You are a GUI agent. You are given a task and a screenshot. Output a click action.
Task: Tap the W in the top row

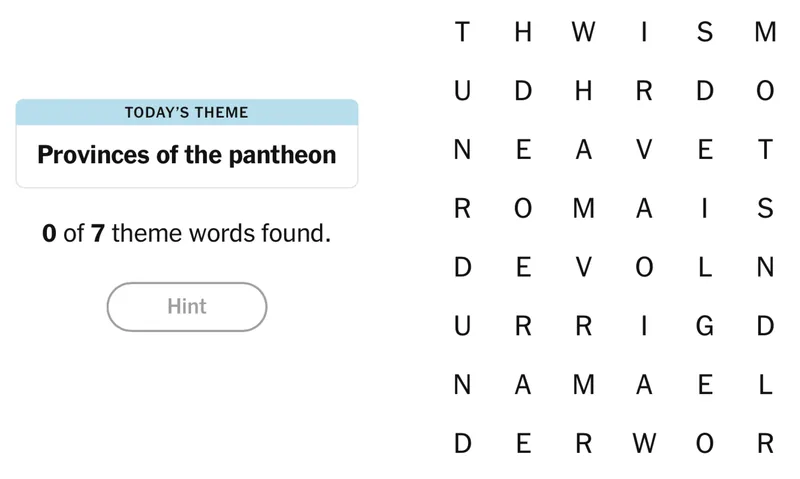[584, 32]
